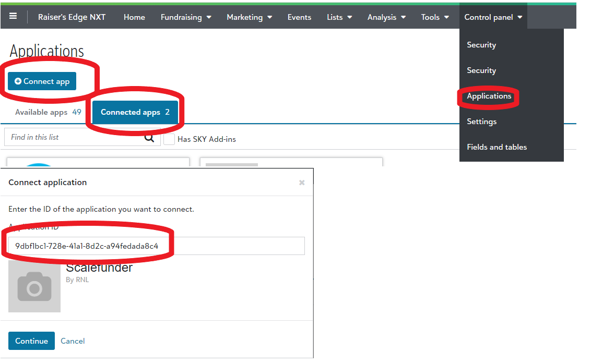Open the Analysis dropdown
Viewport: 591px width, 364px height.
click(386, 17)
